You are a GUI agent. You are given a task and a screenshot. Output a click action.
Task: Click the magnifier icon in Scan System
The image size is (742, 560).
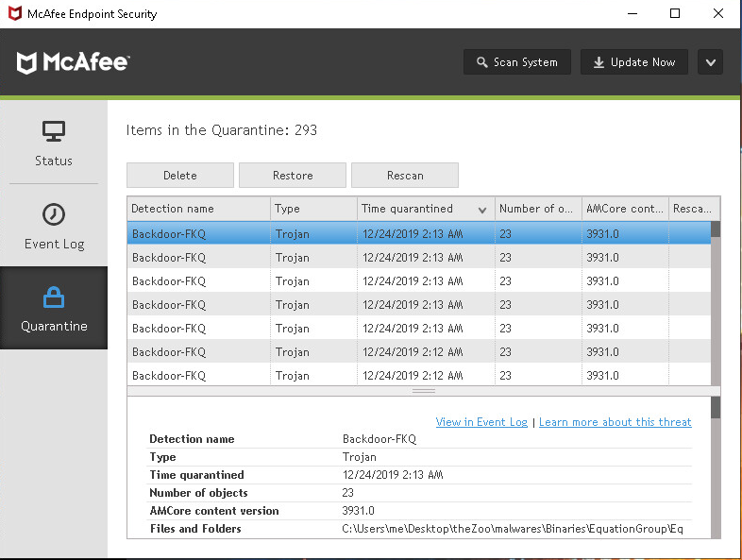click(x=481, y=62)
